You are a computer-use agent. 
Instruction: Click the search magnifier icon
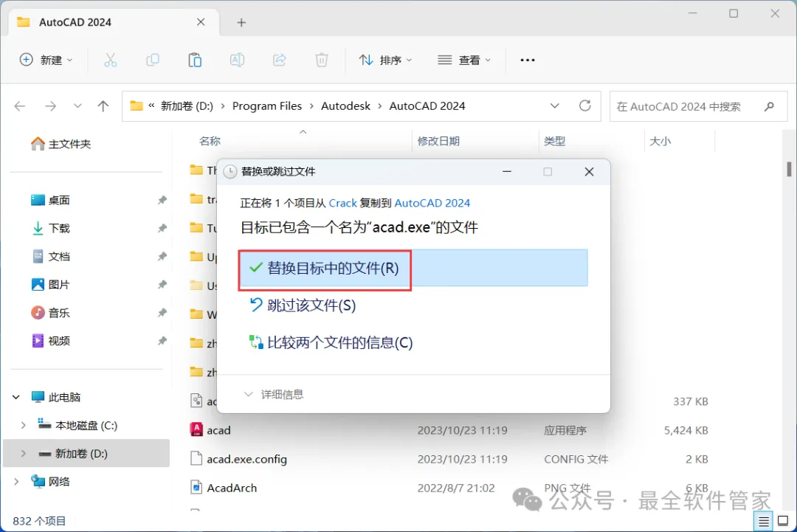pos(769,106)
